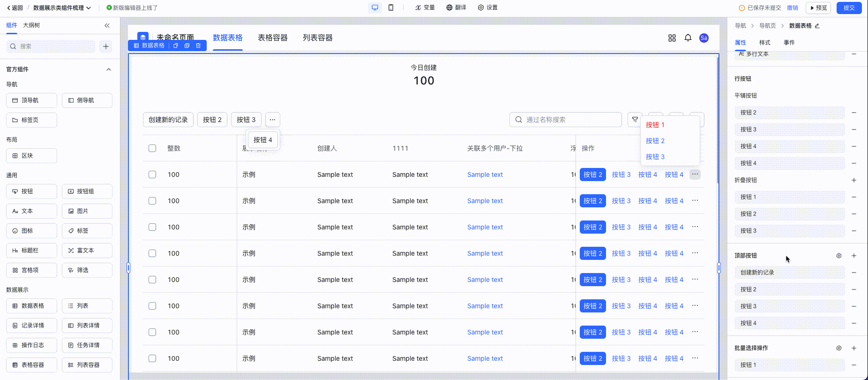
Task: Open the app grid icon in header
Action: tap(672, 38)
